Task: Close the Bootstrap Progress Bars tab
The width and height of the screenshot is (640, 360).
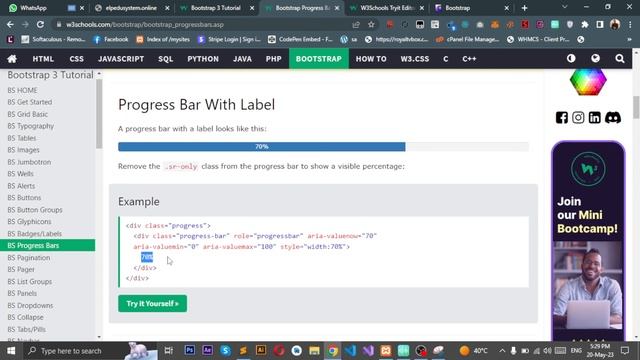Action: [337, 8]
